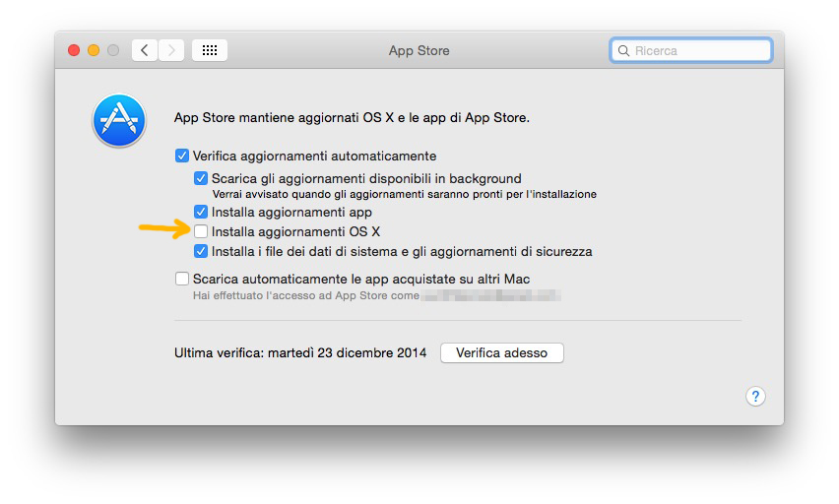Close the App Store preferences window
This screenshot has height=504, width=839.
(74, 50)
